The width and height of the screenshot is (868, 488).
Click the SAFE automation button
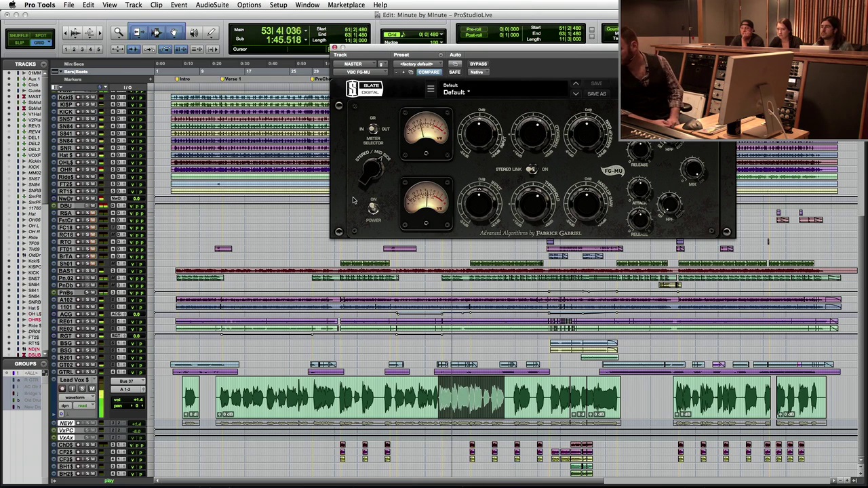tap(454, 72)
